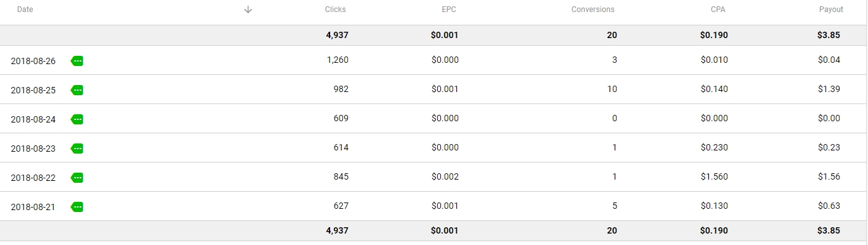Sort by the CPA column header
Image resolution: width=868 pixels, height=245 pixels.
pos(718,10)
